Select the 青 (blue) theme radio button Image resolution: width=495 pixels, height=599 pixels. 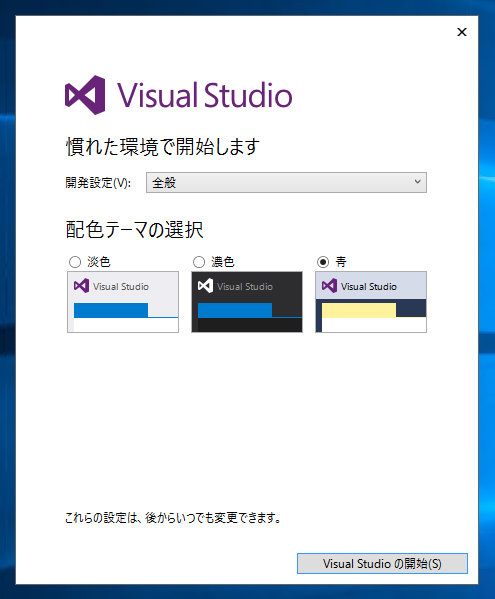323,262
